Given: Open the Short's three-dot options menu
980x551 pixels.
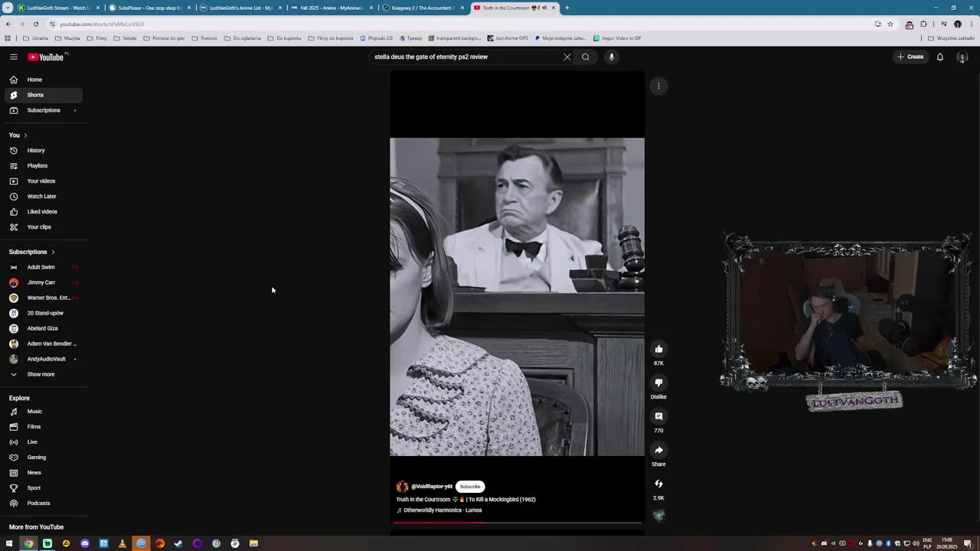Looking at the screenshot, I should point(658,86).
